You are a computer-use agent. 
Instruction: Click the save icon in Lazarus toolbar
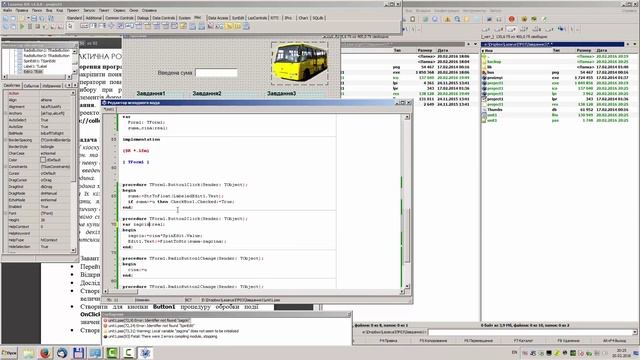[x=34, y=18]
